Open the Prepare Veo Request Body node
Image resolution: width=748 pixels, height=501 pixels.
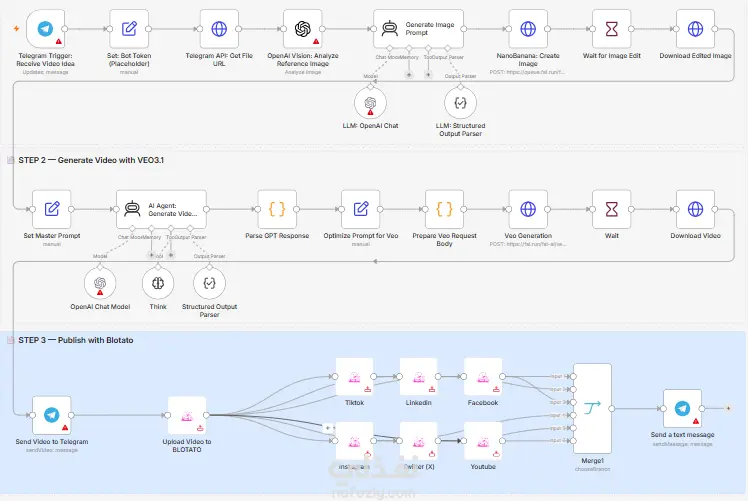point(445,209)
